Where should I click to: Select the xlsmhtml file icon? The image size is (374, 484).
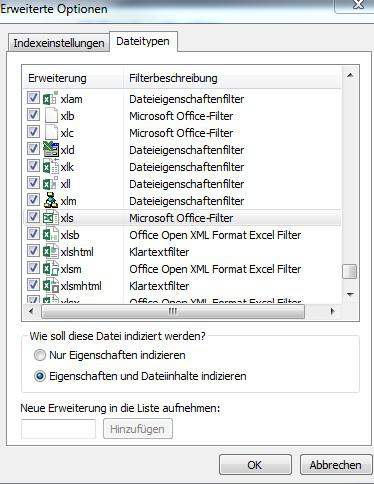click(x=51, y=286)
